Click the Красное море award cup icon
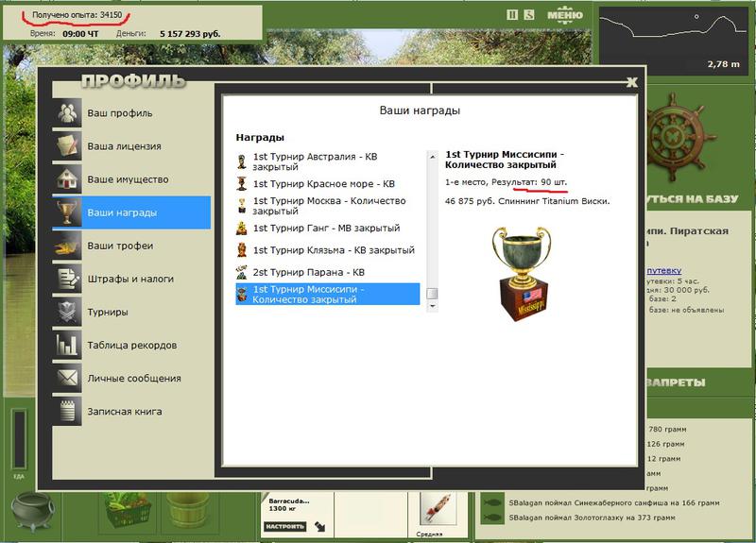Screen dimensions: 756x543 coord(242,183)
